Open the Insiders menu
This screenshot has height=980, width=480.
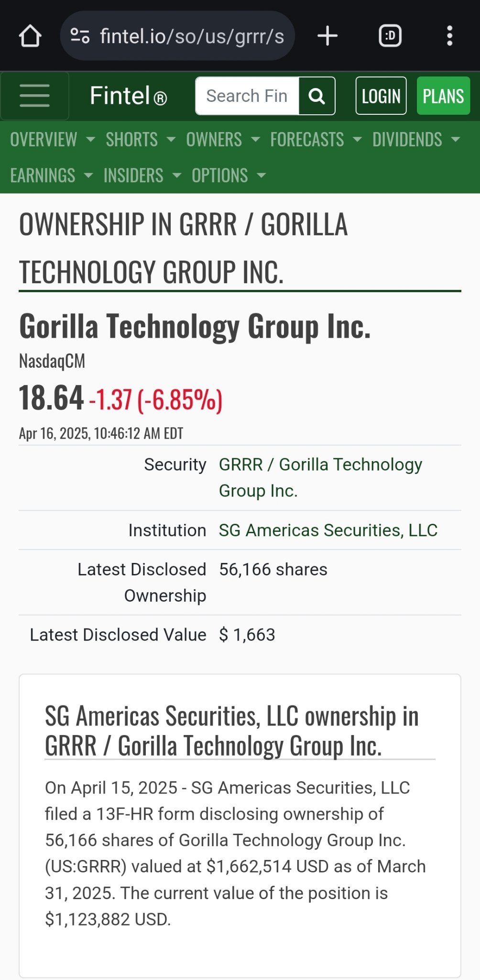[x=142, y=176]
